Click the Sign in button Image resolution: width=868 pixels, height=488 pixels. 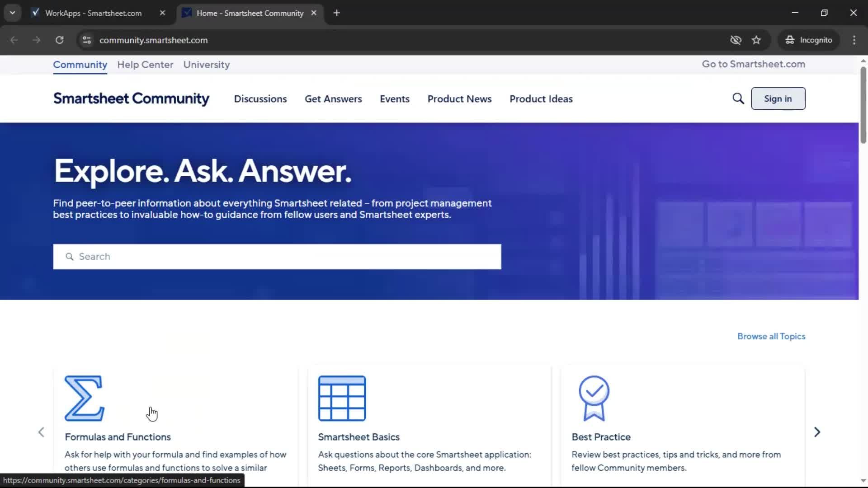point(778,99)
